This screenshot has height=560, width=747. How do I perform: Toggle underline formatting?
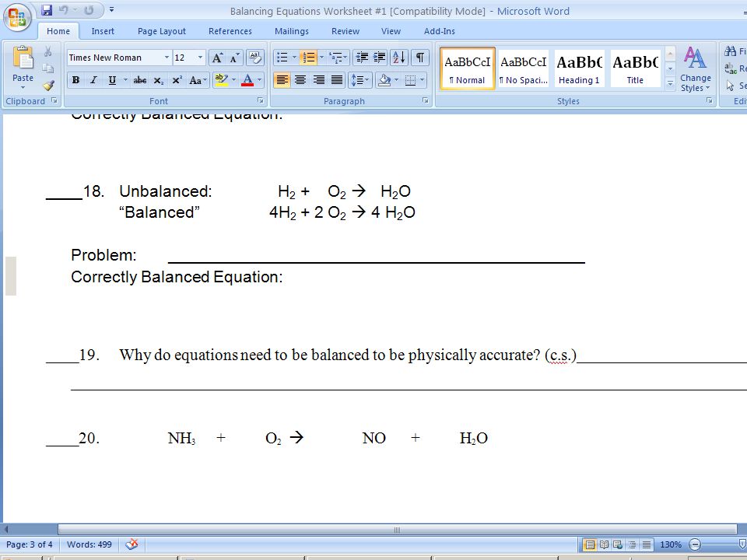[112, 80]
